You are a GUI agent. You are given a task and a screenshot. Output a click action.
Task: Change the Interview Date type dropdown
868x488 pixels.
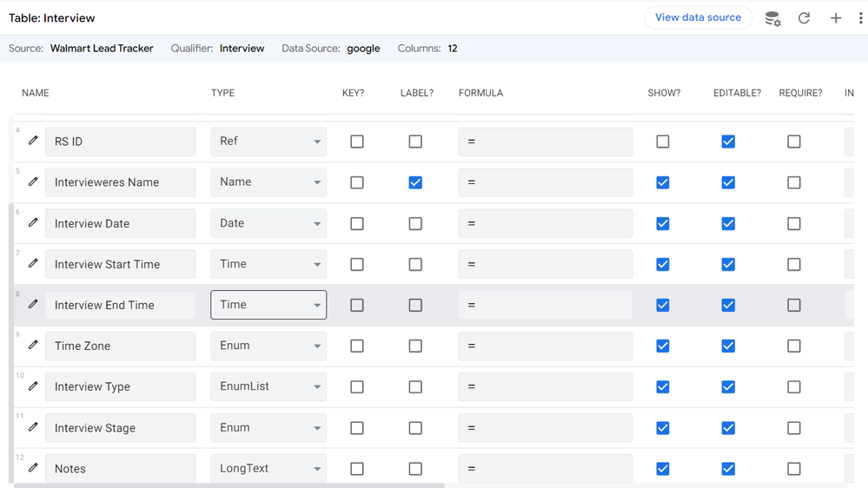[268, 223]
